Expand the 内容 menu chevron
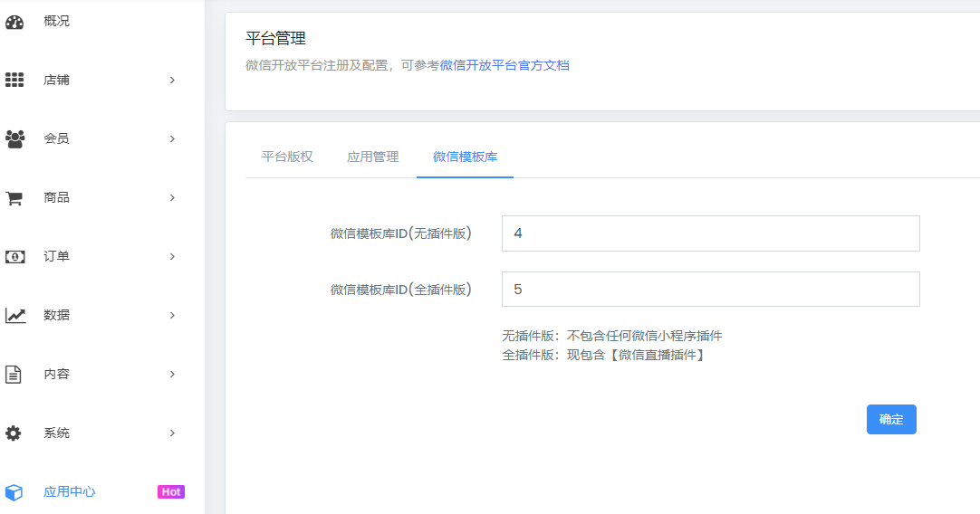 172,374
